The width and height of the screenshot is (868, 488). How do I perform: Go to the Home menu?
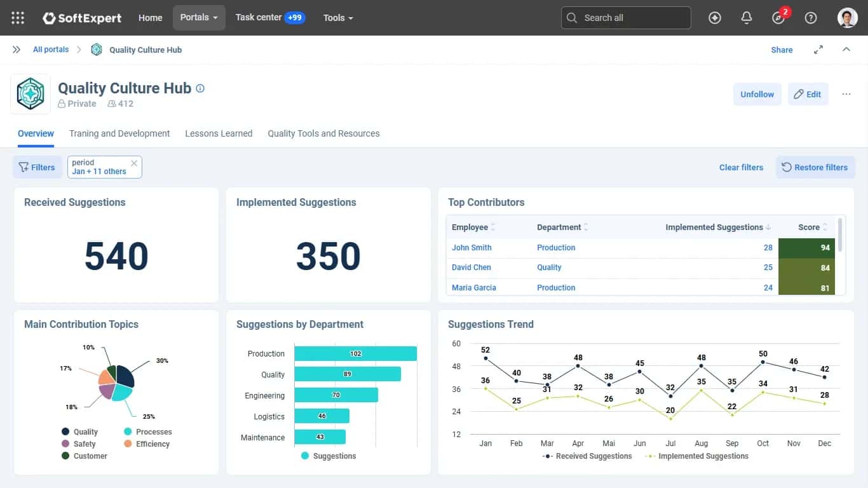[x=151, y=18]
